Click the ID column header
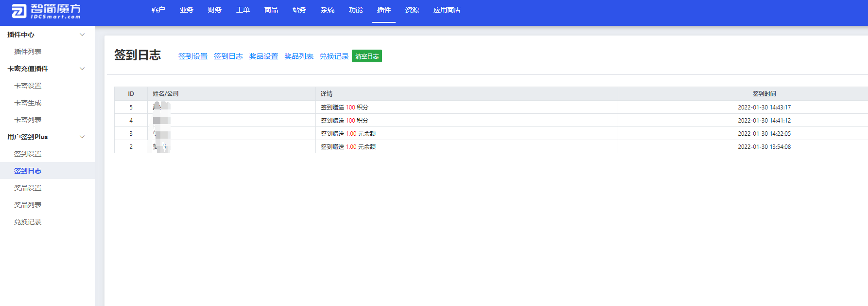 click(x=131, y=94)
